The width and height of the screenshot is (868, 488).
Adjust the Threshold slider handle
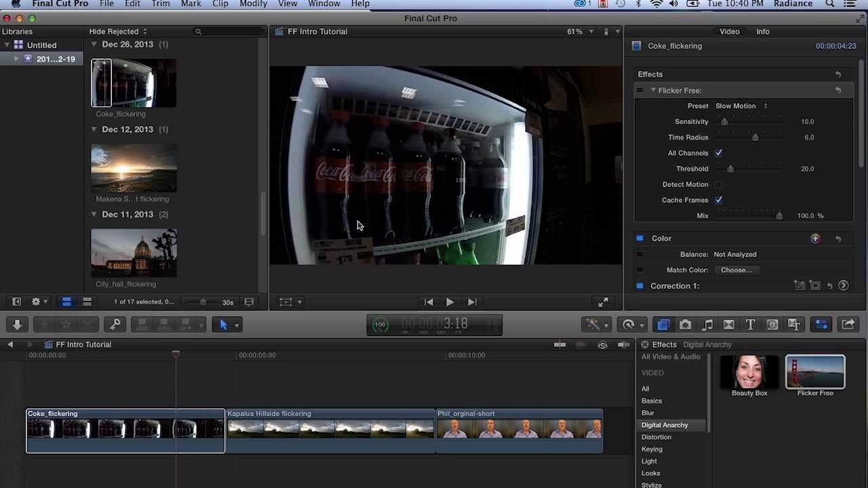coord(730,169)
